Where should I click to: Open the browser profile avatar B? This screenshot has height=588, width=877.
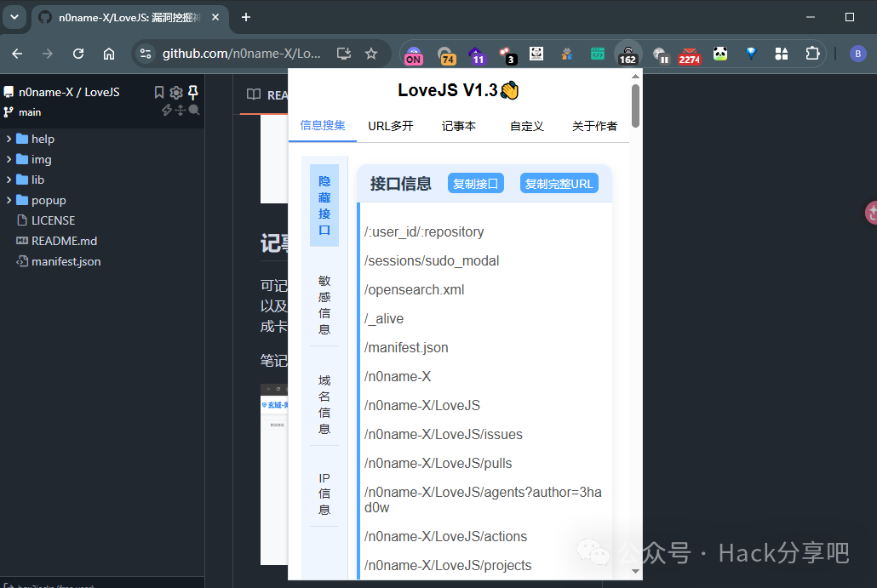(857, 54)
